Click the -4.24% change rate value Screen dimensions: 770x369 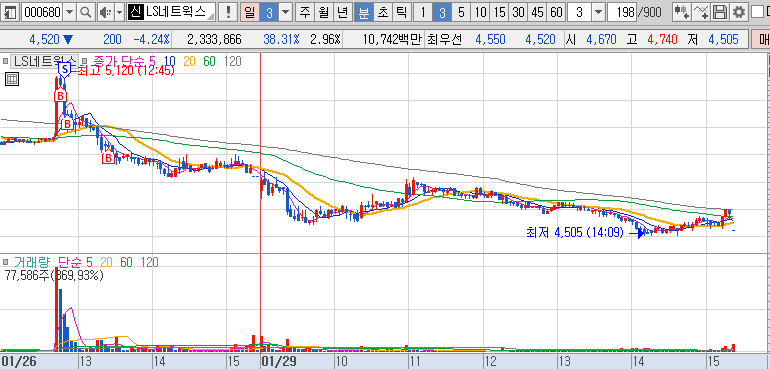(152, 40)
